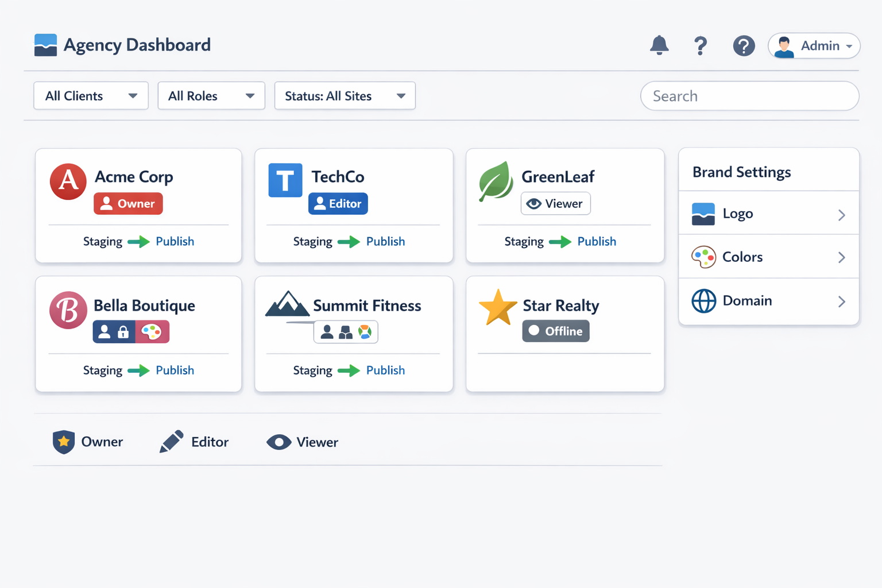This screenshot has width=882, height=588.
Task: Click the Viewer legend eye toggle
Action: click(279, 442)
